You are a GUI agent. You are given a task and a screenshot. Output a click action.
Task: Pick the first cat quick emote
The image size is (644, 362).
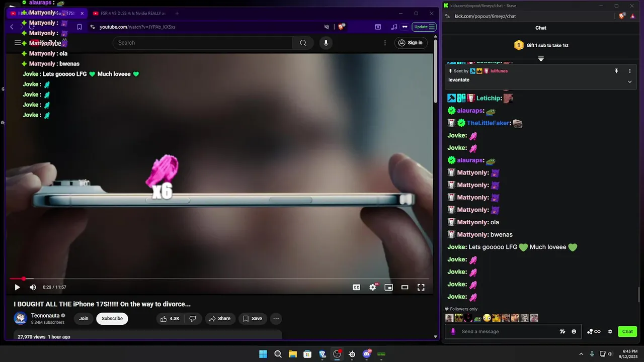pos(449,318)
